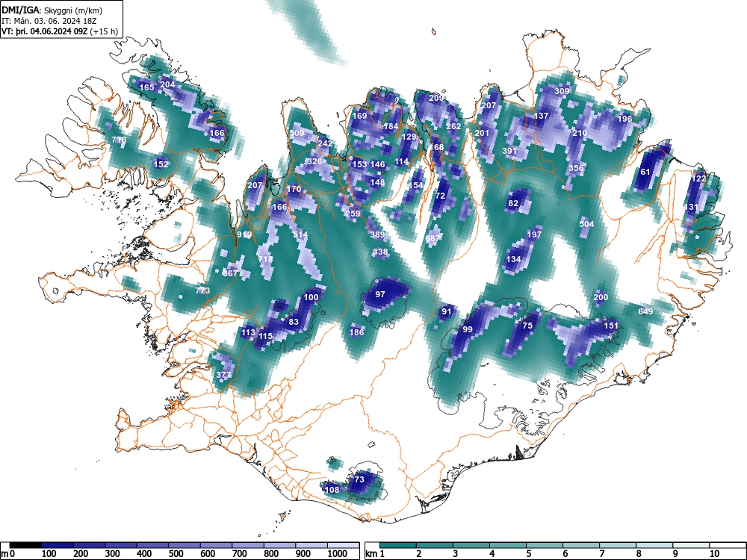Click visibility value 309 on the map
The image size is (747, 560).
[562, 91]
